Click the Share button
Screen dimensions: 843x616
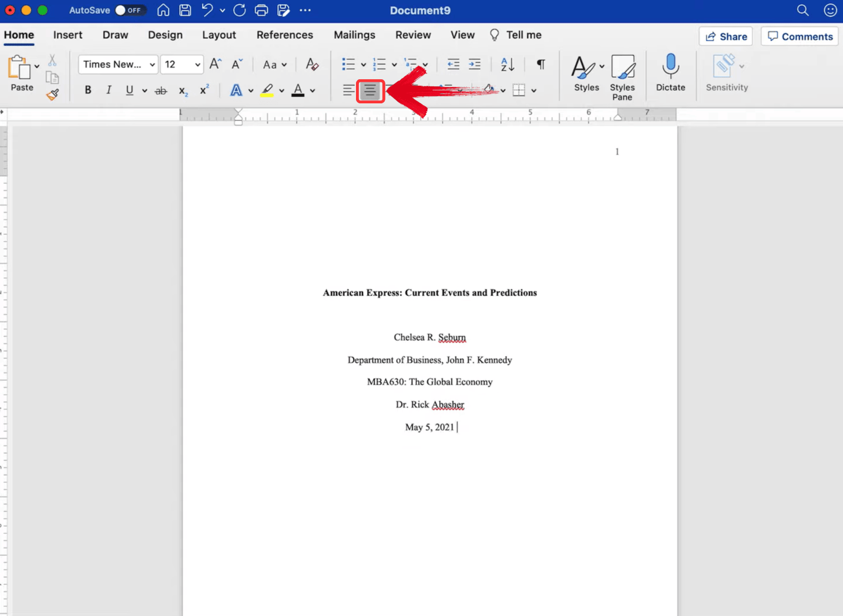[725, 36]
